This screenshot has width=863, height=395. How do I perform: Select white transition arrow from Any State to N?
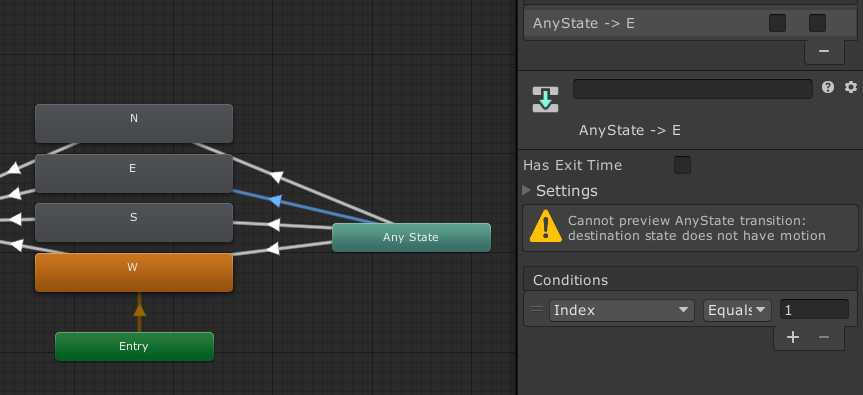(277, 177)
